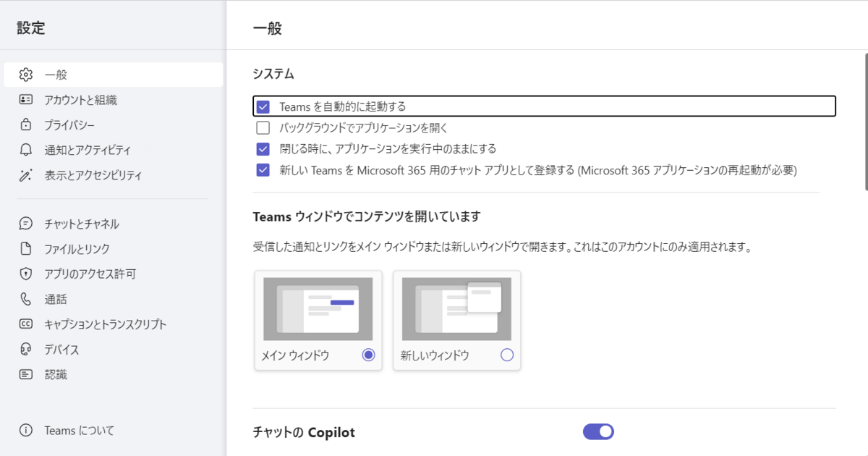Click the wand icon beside 表示とアクセシビリティ
Image resolution: width=868 pixels, height=456 pixels.
(x=26, y=175)
